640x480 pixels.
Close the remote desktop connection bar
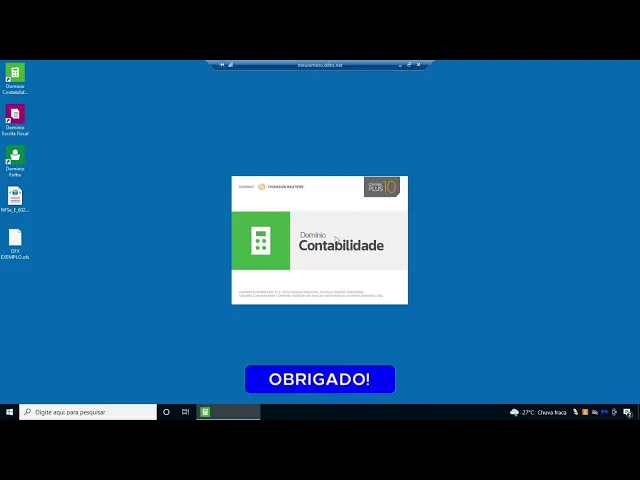pyautogui.click(x=418, y=65)
